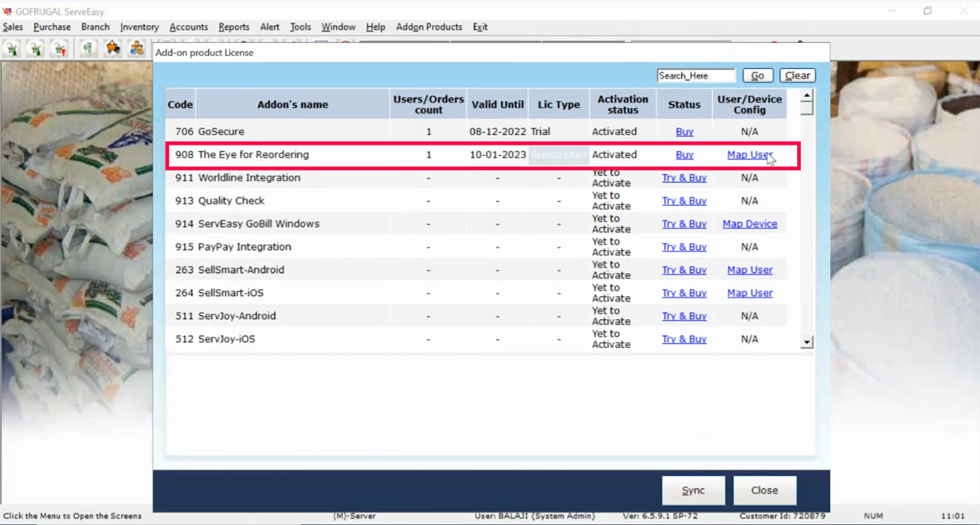Click the Clear button
Viewport: 980px width, 525px height.
(x=797, y=75)
